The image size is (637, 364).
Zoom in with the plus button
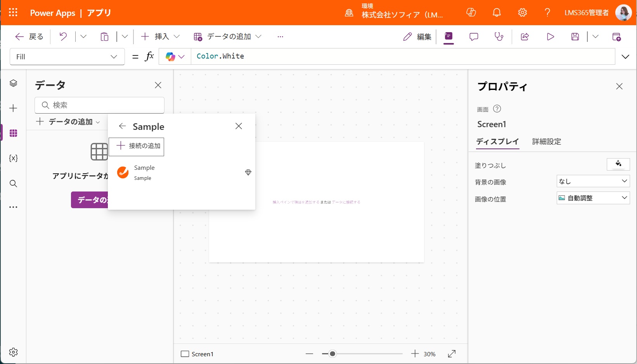click(415, 354)
